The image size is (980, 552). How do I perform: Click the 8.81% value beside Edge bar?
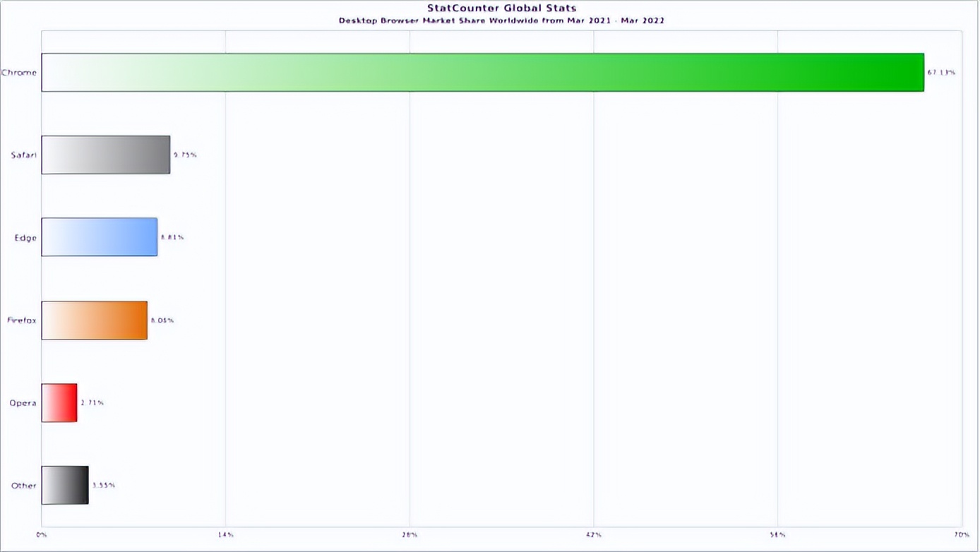click(172, 237)
